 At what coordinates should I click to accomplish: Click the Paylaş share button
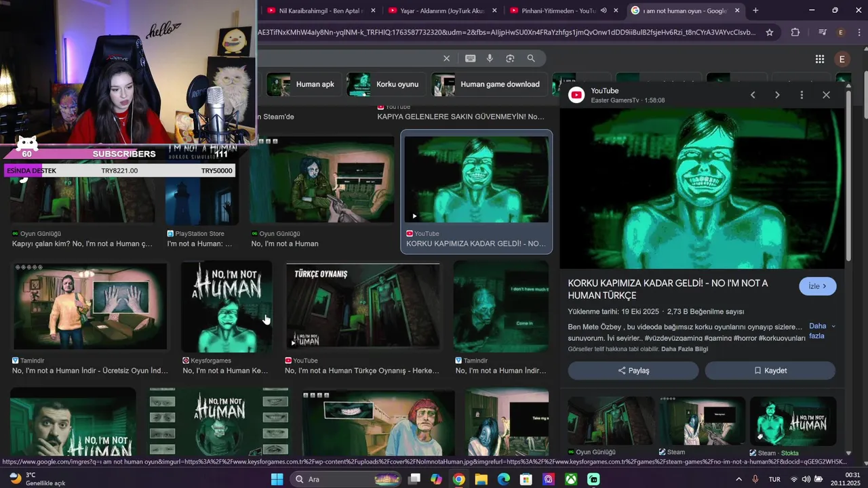pyautogui.click(x=633, y=371)
